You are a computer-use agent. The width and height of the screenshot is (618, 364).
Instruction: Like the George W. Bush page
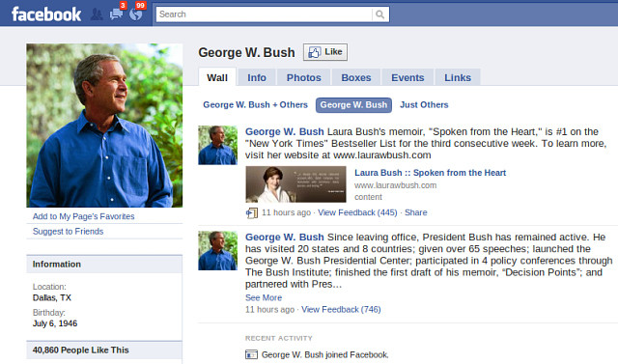click(x=325, y=52)
